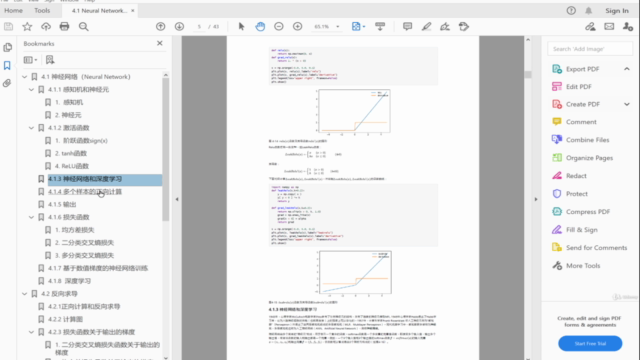Collapse the 4.1.2 激活函数 bookmark branch
The image size is (640, 360).
[31, 128]
